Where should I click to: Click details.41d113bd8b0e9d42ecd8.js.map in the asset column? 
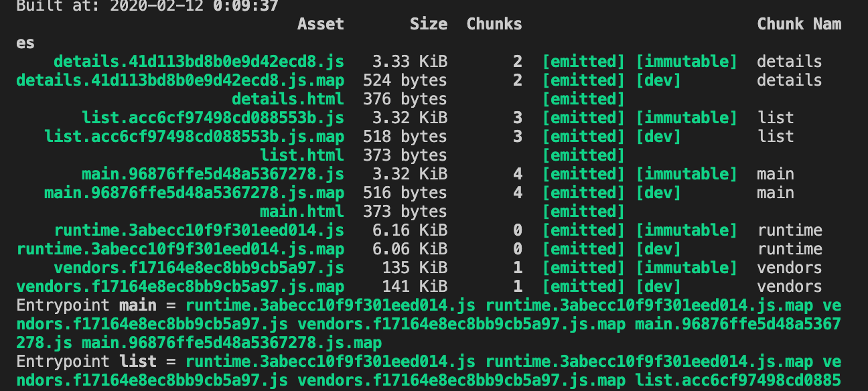click(180, 80)
